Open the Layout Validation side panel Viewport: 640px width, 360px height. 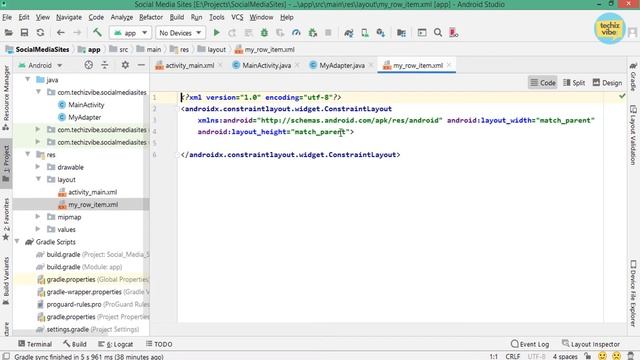click(x=633, y=135)
